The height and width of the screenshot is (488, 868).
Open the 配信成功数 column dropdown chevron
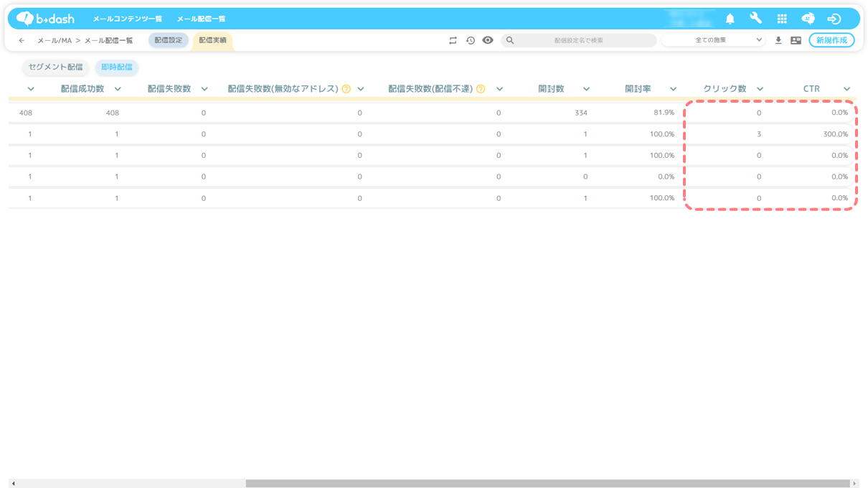[x=118, y=89]
